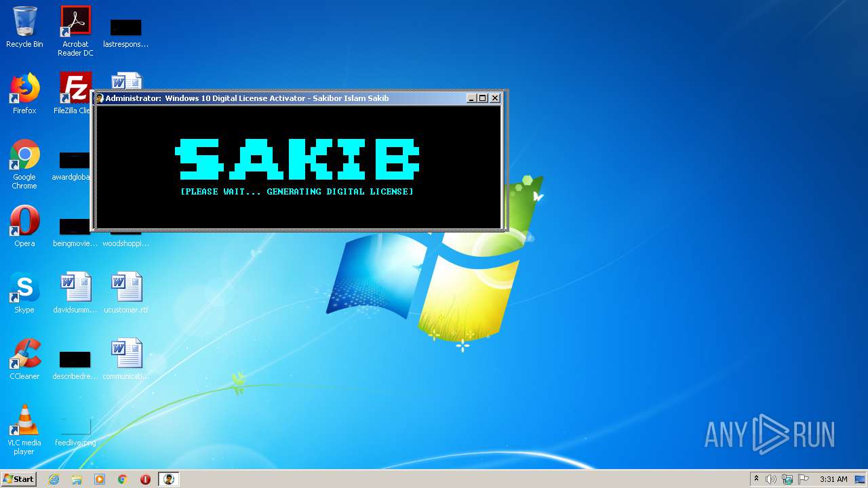Open the Skype desktop shortcut

click(24, 293)
